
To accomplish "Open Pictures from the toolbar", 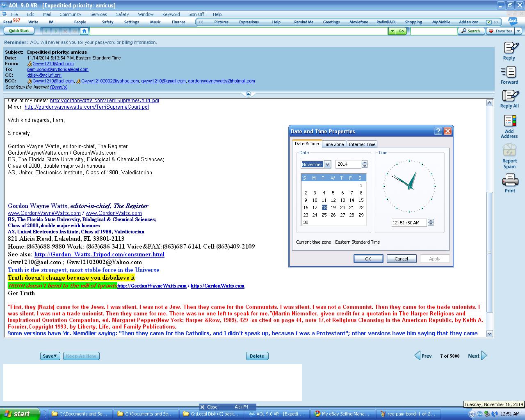I will tap(221, 22).
